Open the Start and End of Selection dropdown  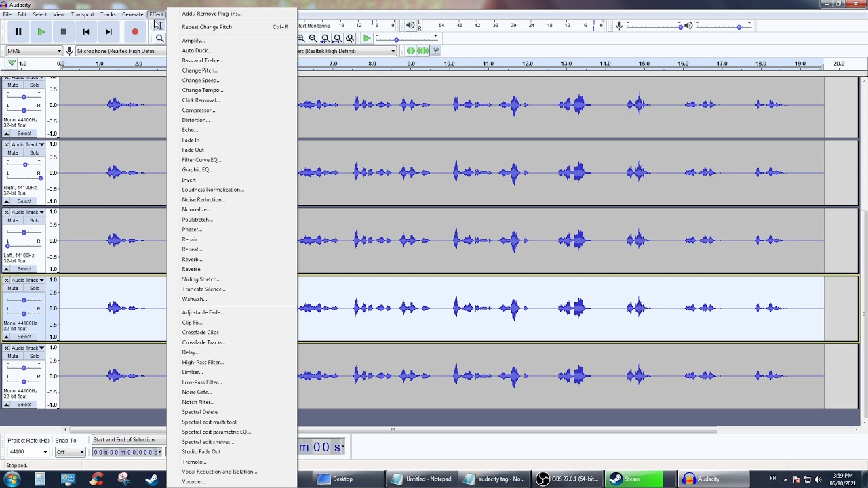128,440
